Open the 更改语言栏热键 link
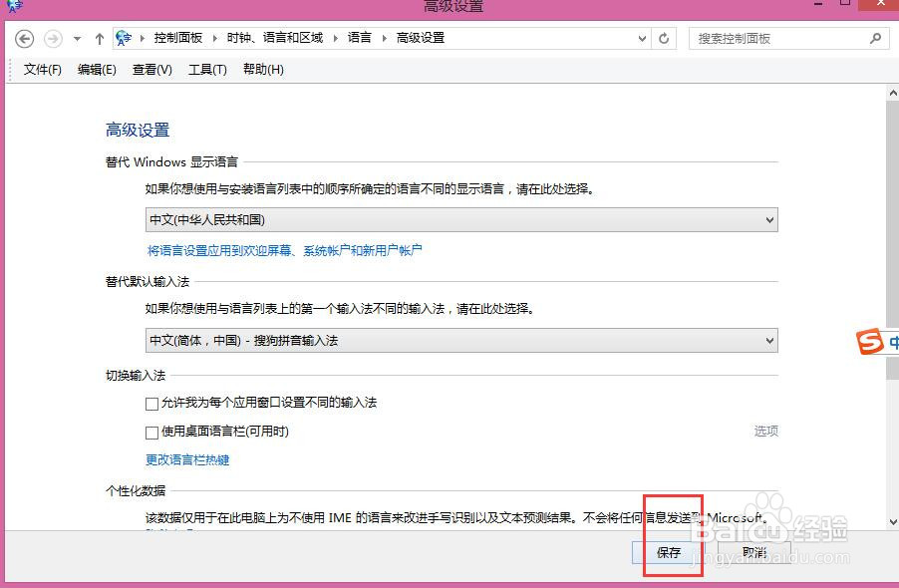899x588 pixels. point(185,459)
